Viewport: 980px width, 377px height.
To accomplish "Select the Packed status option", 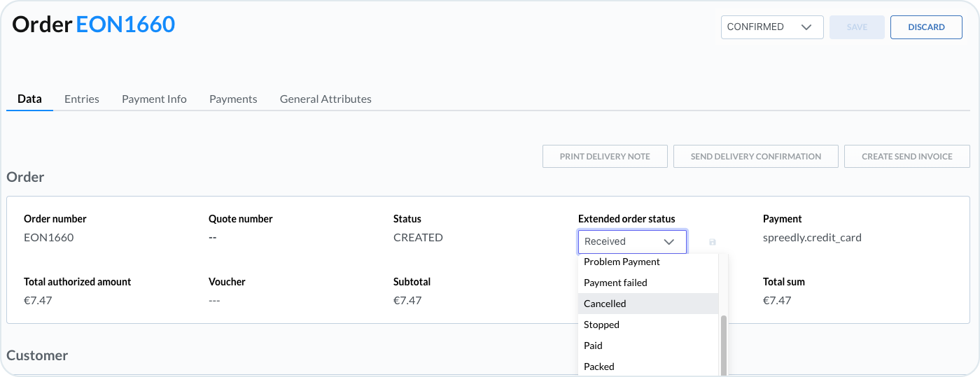I will pos(598,366).
